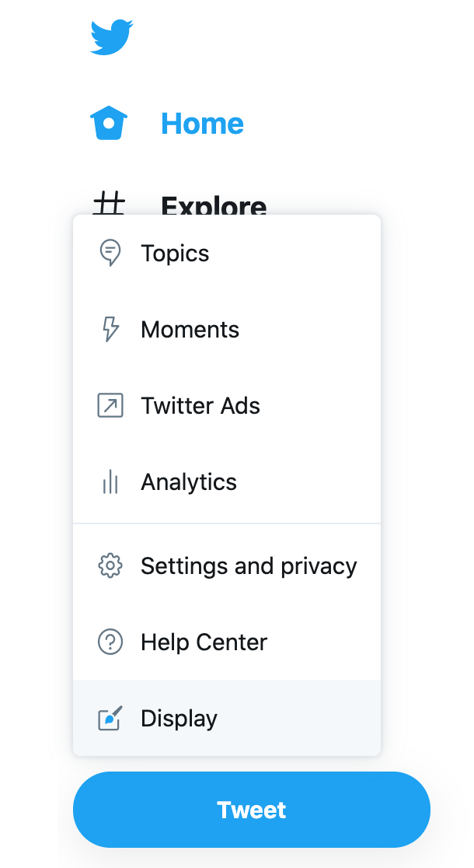Go to the Explore page
Image resolution: width=474 pixels, height=868 pixels.
click(214, 205)
